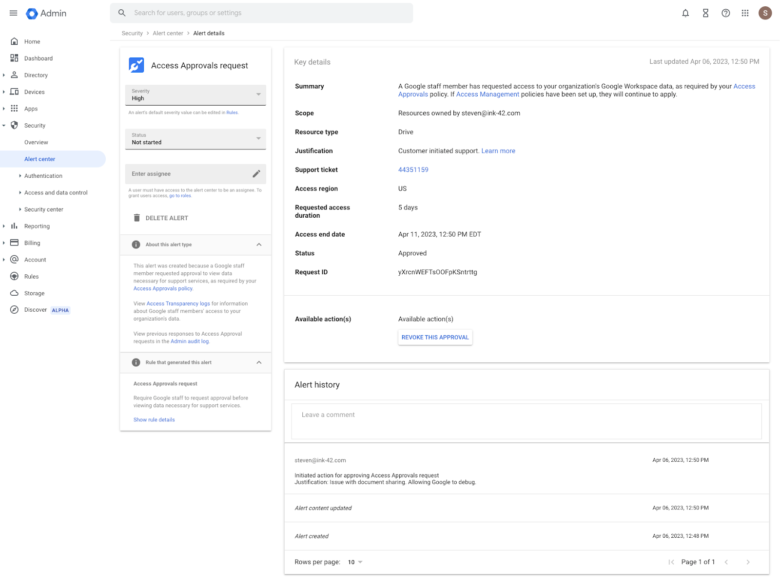Click the Rules icon in sidebar
The width and height of the screenshot is (780, 586).
point(14,276)
